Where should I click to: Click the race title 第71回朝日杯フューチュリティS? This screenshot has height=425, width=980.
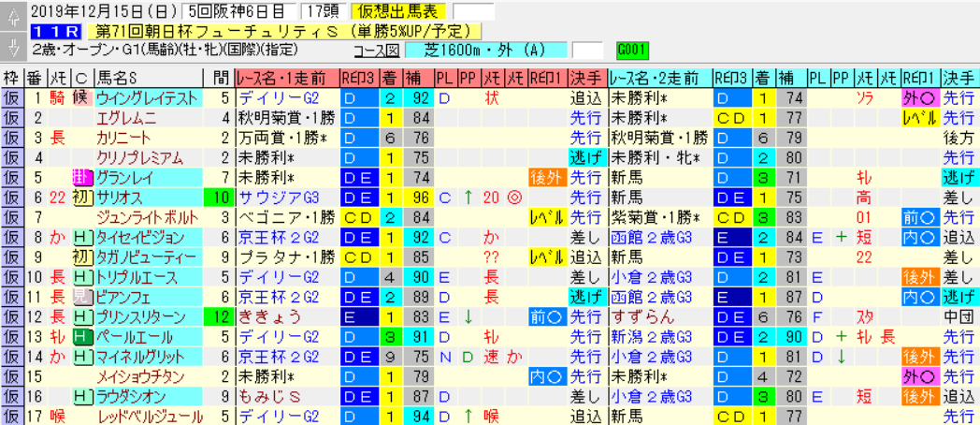coord(284,31)
